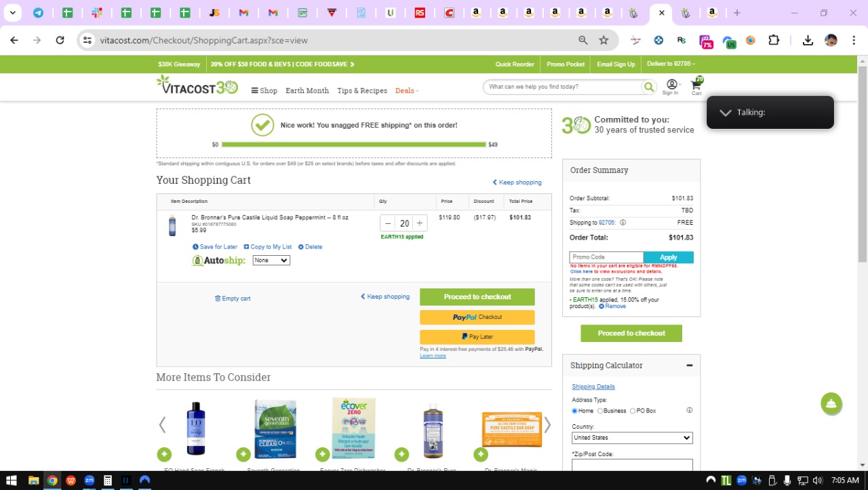Open the Country dropdown
Viewport: 868px width, 490px height.
(x=632, y=438)
